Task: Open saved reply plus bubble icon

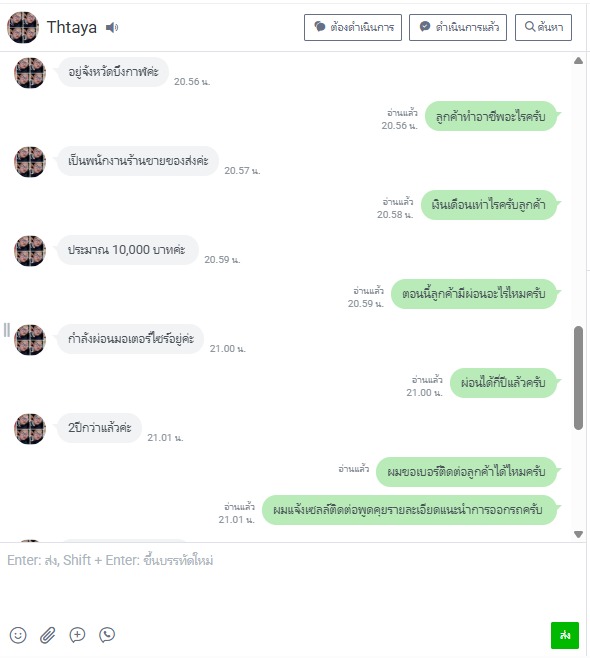Action: (x=77, y=635)
